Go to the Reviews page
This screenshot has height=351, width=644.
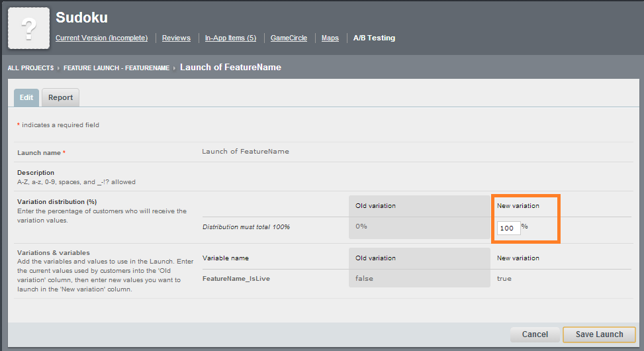point(176,38)
